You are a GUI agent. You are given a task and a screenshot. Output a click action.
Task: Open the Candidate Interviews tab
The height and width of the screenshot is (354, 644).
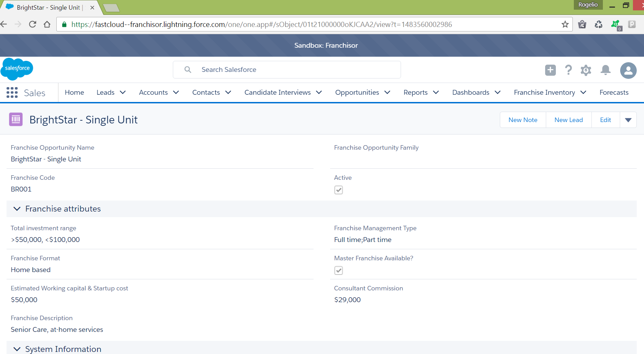tap(278, 92)
